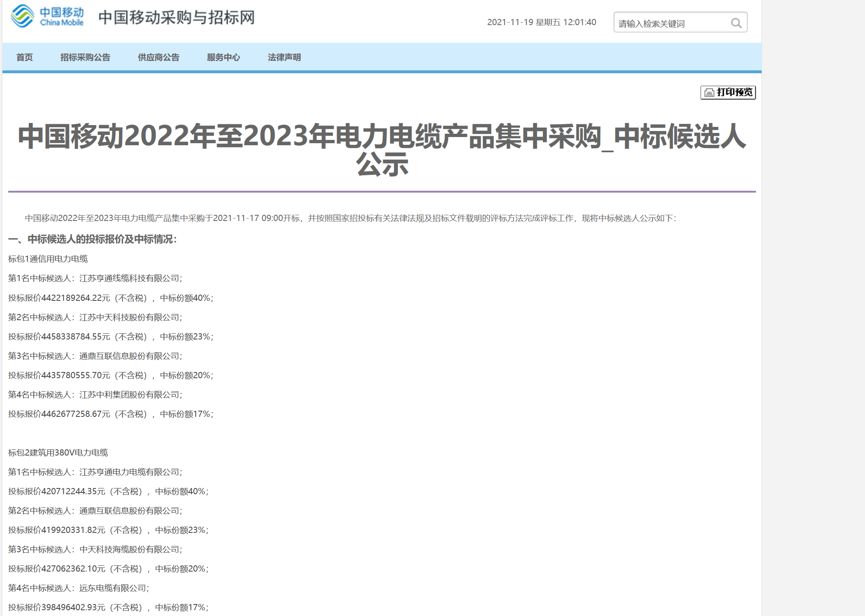The width and height of the screenshot is (865, 616).
Task: Click the bid price 4462677258.67元 line
Action: point(111,414)
